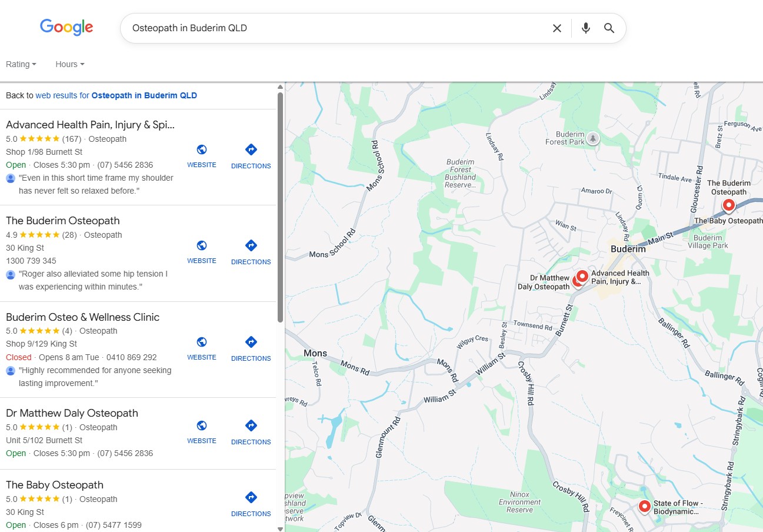Open the Buderim Osteo & Wellness Clinic listing
The height and width of the screenshot is (532, 763).
[82, 317]
